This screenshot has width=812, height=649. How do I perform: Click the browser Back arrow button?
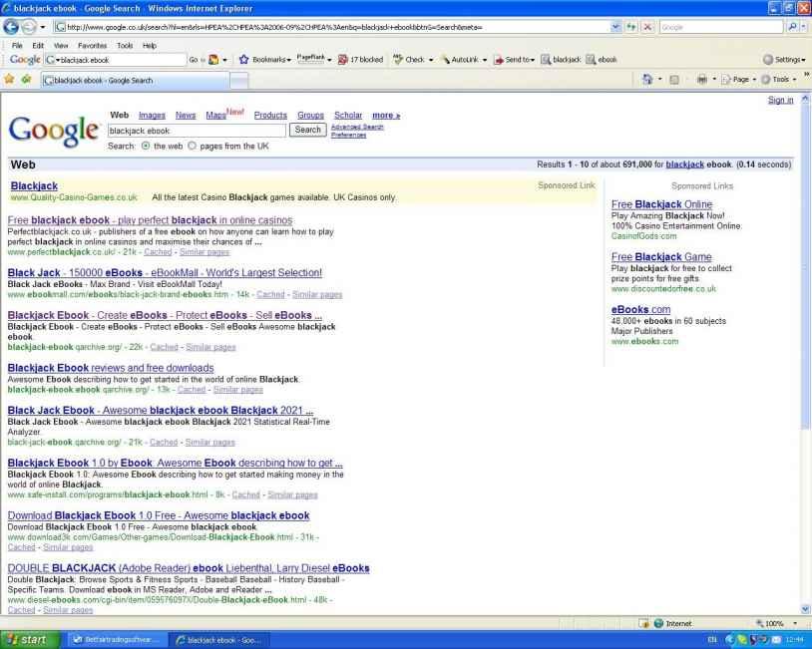[x=13, y=26]
